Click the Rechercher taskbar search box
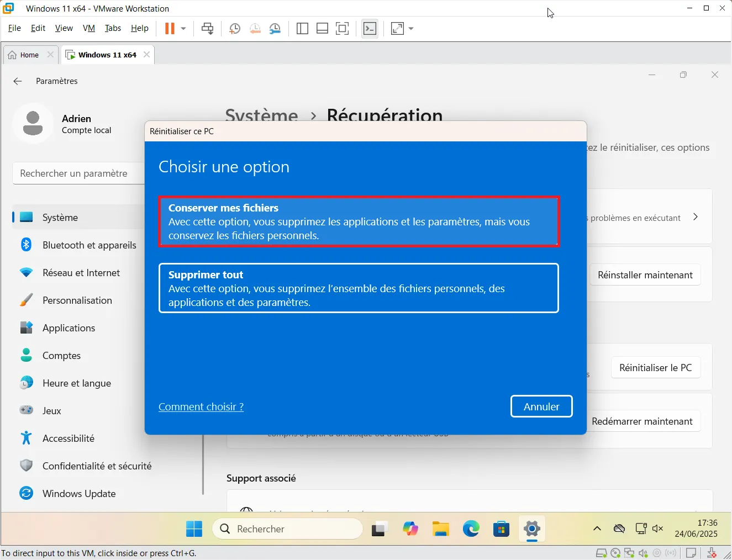Image resolution: width=732 pixels, height=560 pixels. click(x=287, y=529)
